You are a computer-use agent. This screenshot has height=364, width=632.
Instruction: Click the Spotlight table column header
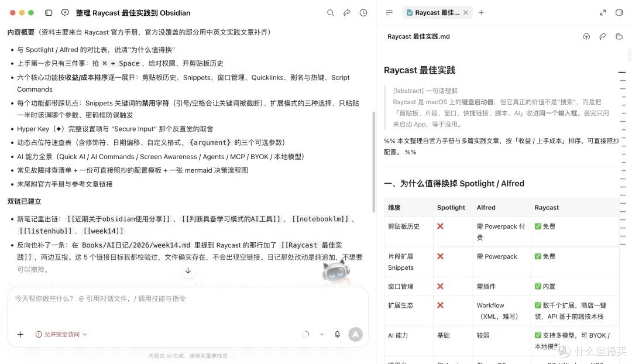pyautogui.click(x=451, y=208)
